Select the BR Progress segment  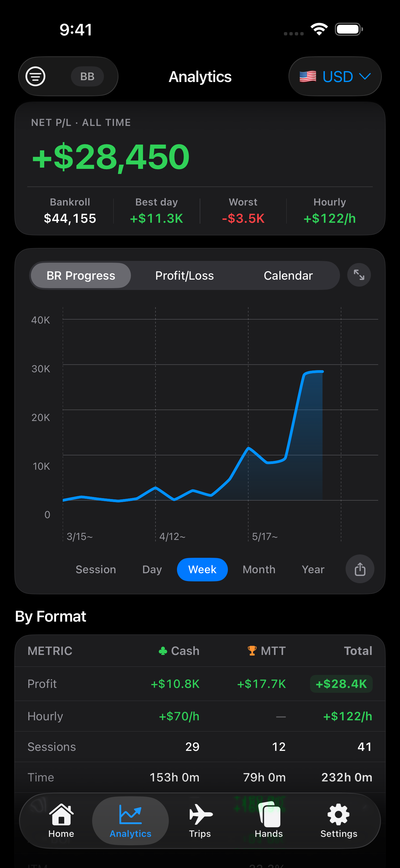tap(81, 276)
